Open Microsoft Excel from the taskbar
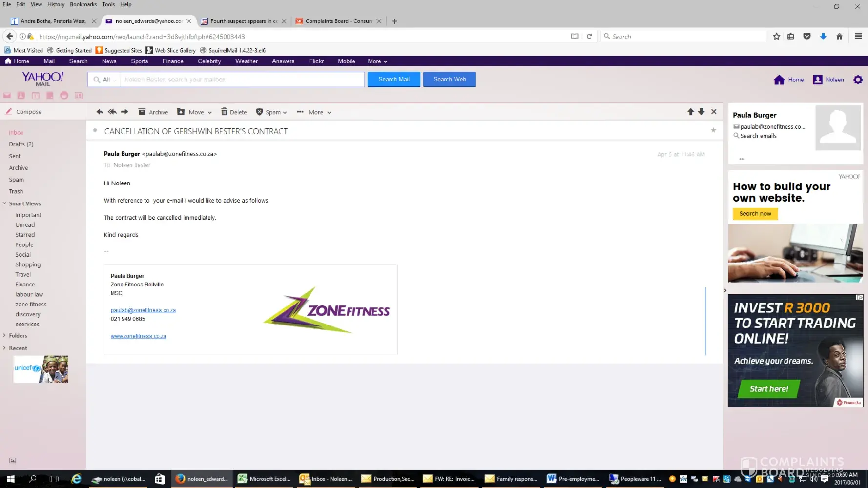This screenshot has width=868, height=488. click(x=264, y=479)
